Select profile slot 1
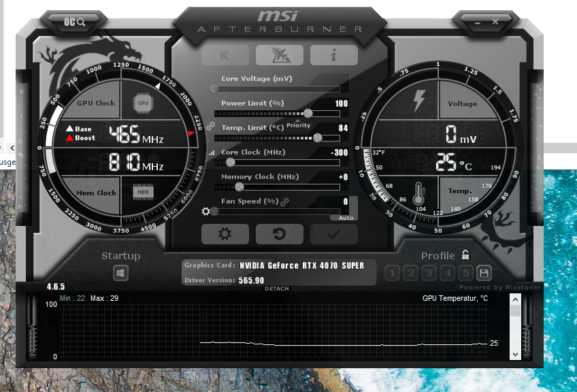Viewport: 577px width, 392px height. click(393, 273)
